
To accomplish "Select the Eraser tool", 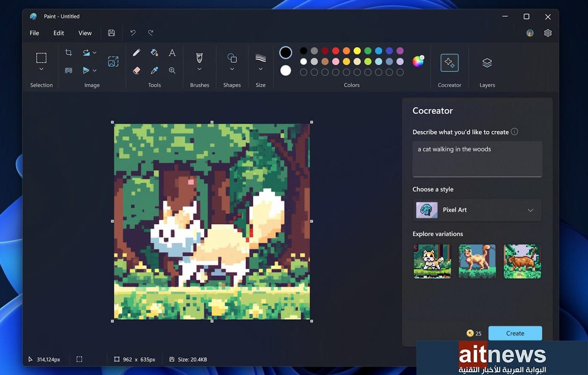I will click(x=137, y=70).
